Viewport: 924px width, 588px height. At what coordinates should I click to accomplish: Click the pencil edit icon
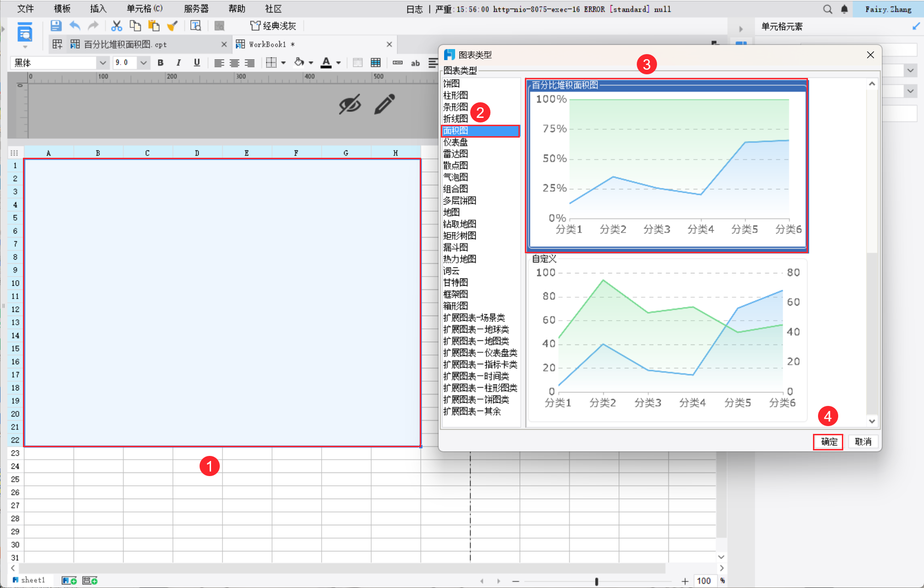click(x=384, y=104)
